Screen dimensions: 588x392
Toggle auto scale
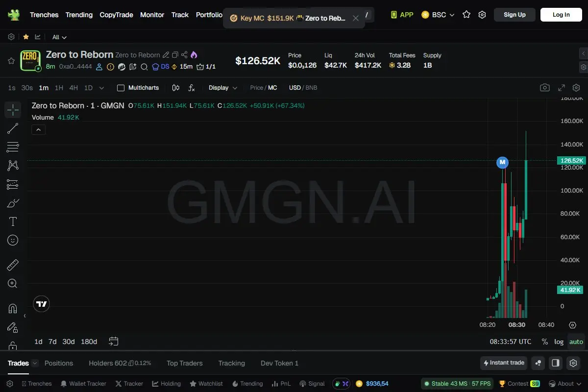pyautogui.click(x=576, y=342)
